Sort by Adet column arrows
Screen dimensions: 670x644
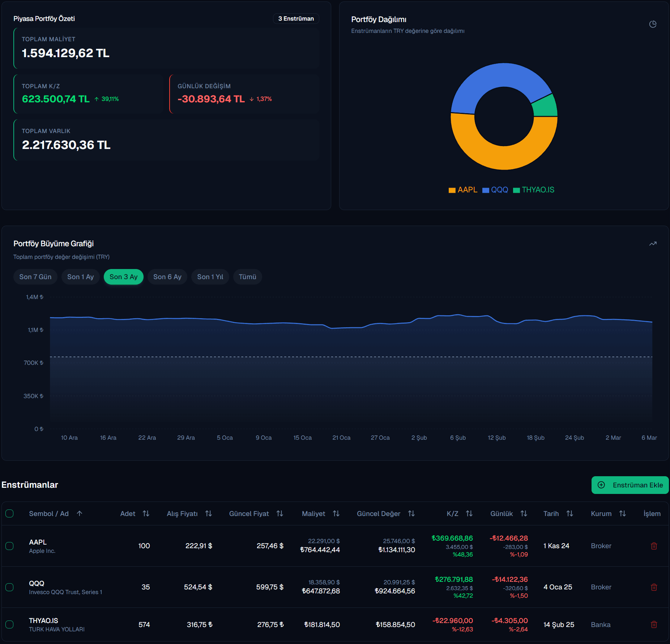[146, 513]
